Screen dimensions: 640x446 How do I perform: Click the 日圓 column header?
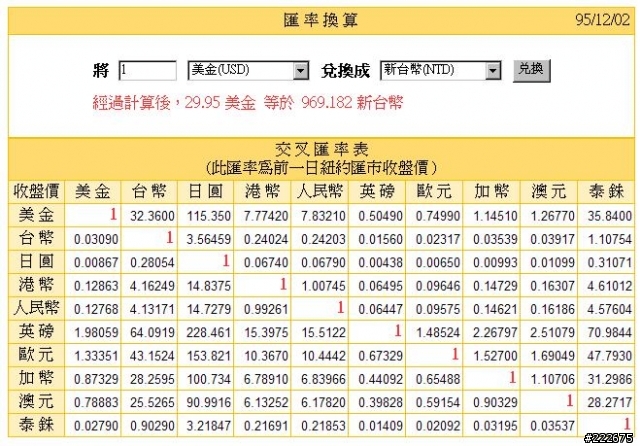pyautogui.click(x=206, y=191)
